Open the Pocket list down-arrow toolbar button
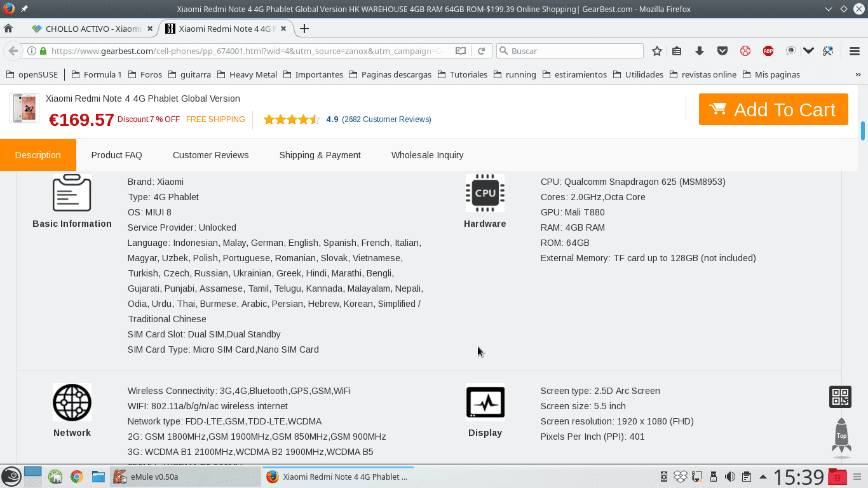 (808, 51)
